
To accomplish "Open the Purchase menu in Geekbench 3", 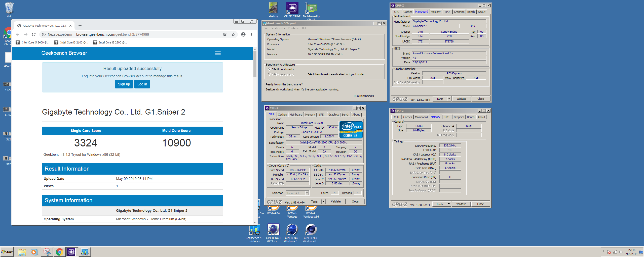I will coord(293,28).
